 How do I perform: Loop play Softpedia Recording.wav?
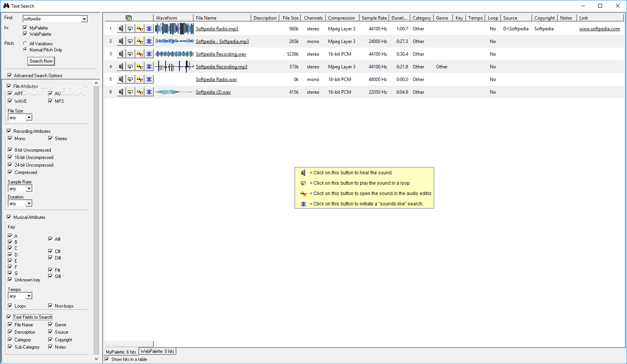click(x=130, y=54)
